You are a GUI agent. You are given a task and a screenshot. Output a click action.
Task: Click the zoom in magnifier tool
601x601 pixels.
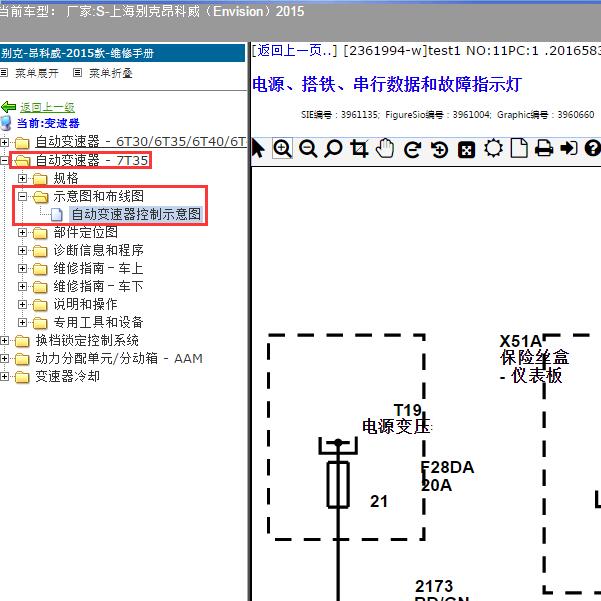click(282, 148)
